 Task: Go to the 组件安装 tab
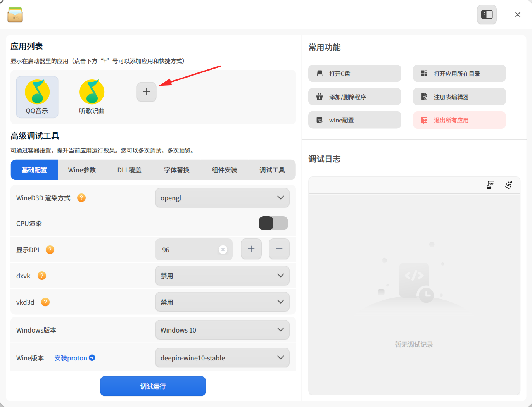(x=225, y=170)
